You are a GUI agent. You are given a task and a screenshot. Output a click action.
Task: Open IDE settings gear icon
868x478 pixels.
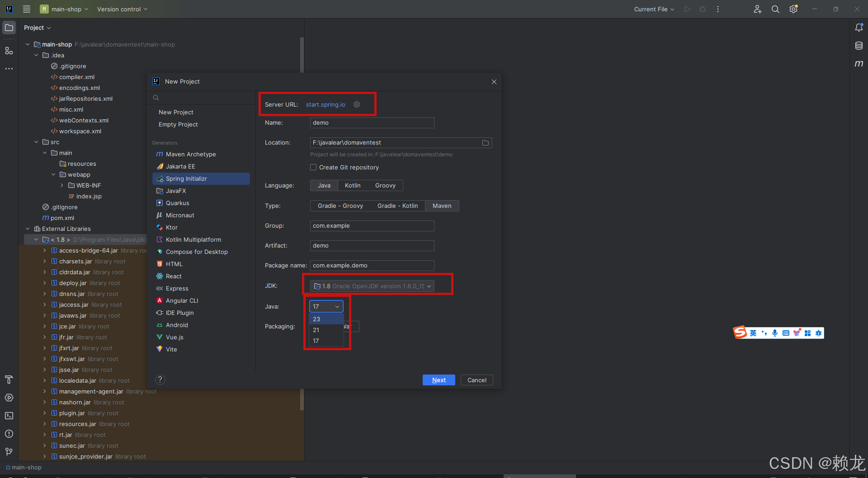(793, 9)
